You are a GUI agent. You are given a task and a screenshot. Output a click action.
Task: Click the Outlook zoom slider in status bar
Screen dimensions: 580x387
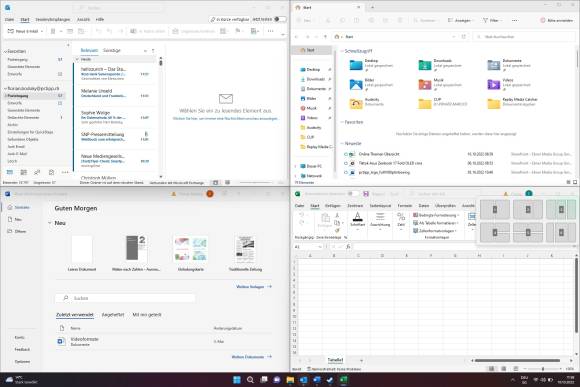pyautogui.click(x=257, y=182)
